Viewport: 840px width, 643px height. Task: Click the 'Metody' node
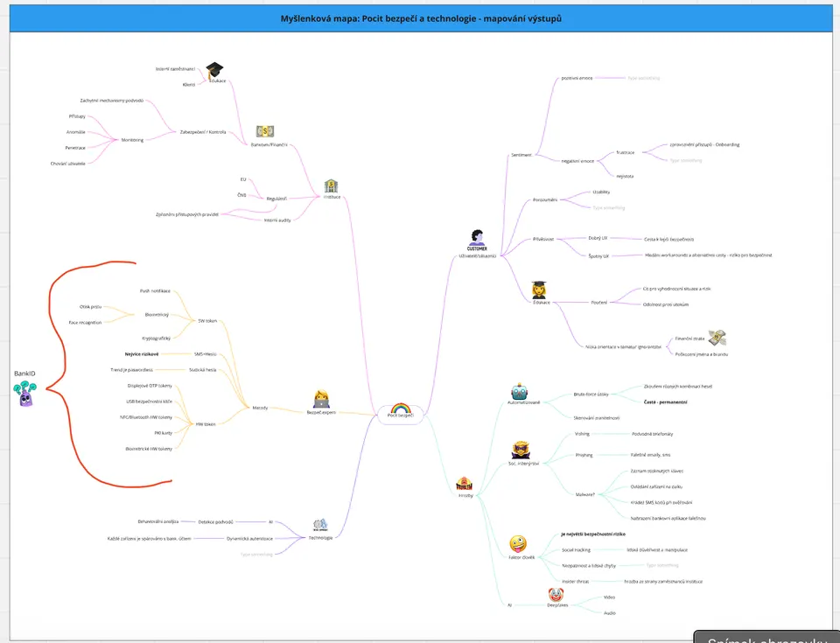tap(260, 408)
